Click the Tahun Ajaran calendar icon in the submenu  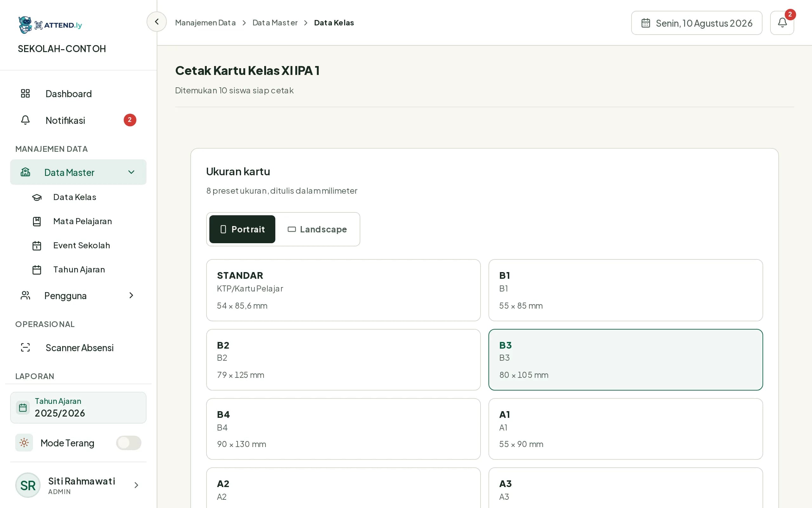point(37,270)
